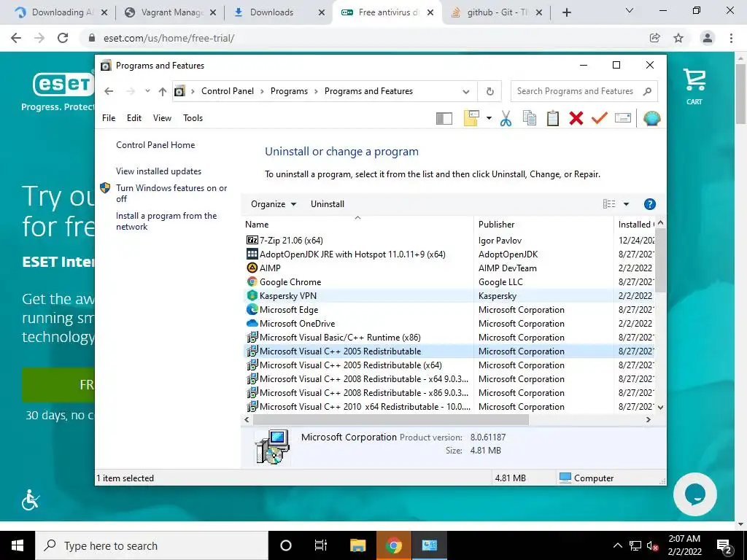
Task: Open the Chrome profile avatar icon
Action: click(x=708, y=38)
